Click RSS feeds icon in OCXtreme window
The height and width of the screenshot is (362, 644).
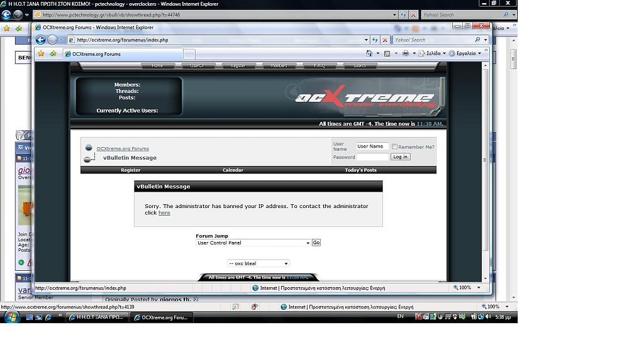(387, 53)
